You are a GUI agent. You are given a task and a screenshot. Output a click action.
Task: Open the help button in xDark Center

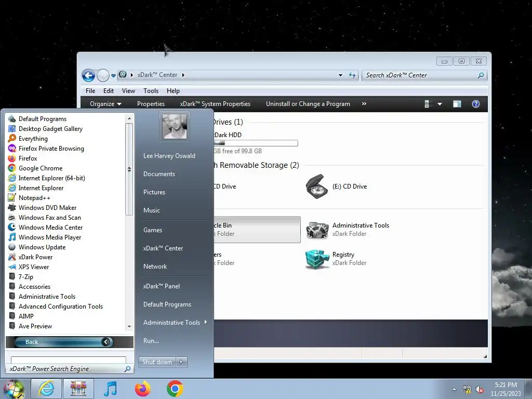point(476,104)
